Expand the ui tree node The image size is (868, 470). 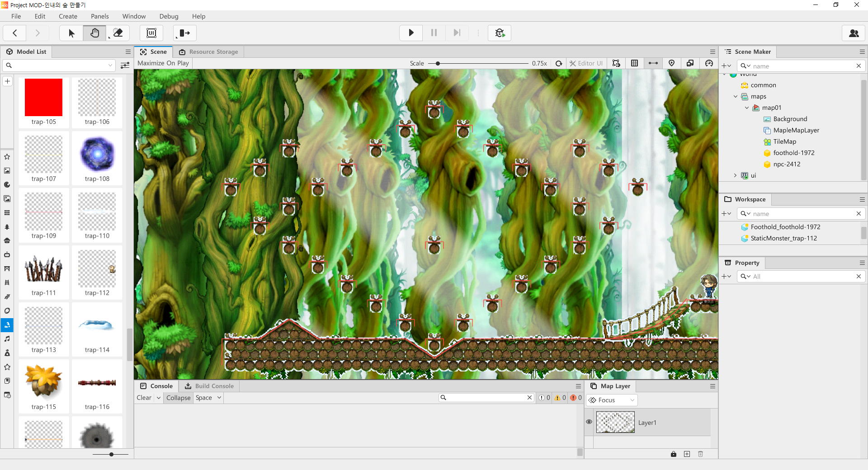[736, 175]
